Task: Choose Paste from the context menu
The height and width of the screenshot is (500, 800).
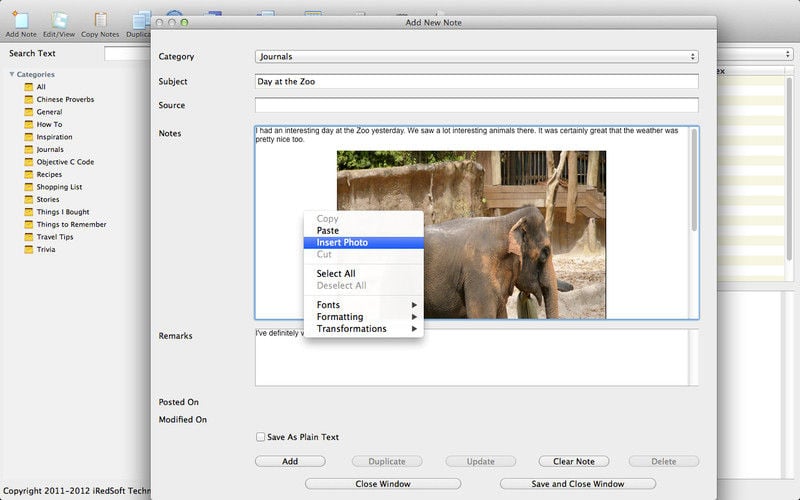Action: tap(363, 231)
